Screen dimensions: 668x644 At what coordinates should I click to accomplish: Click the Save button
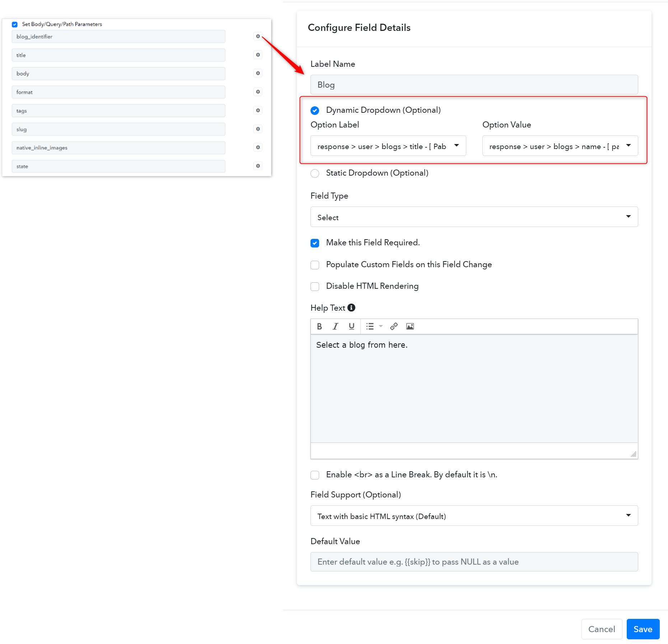point(643,629)
